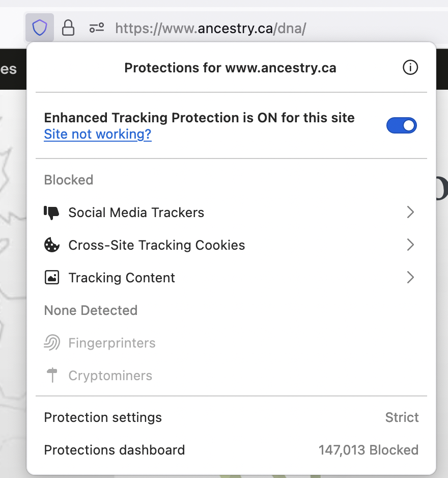Select the cookie icon beside Cross-Site Tracking Cookies
The width and height of the screenshot is (448, 478).
(53, 245)
